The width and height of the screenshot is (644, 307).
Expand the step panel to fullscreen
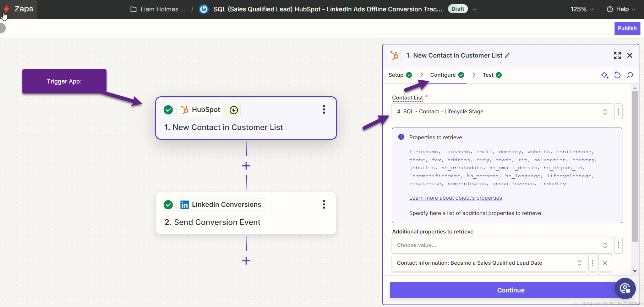(617, 55)
